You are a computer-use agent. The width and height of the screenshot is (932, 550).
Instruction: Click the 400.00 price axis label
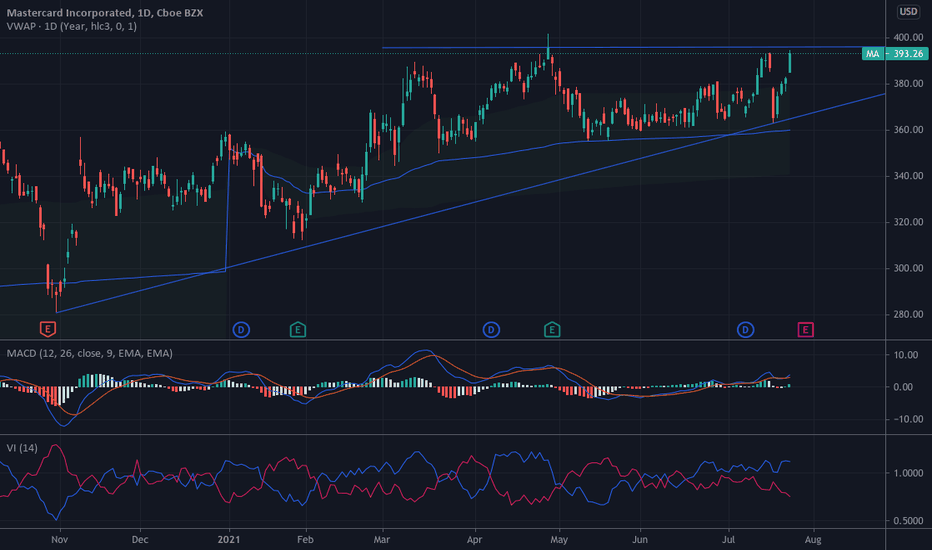(908, 37)
